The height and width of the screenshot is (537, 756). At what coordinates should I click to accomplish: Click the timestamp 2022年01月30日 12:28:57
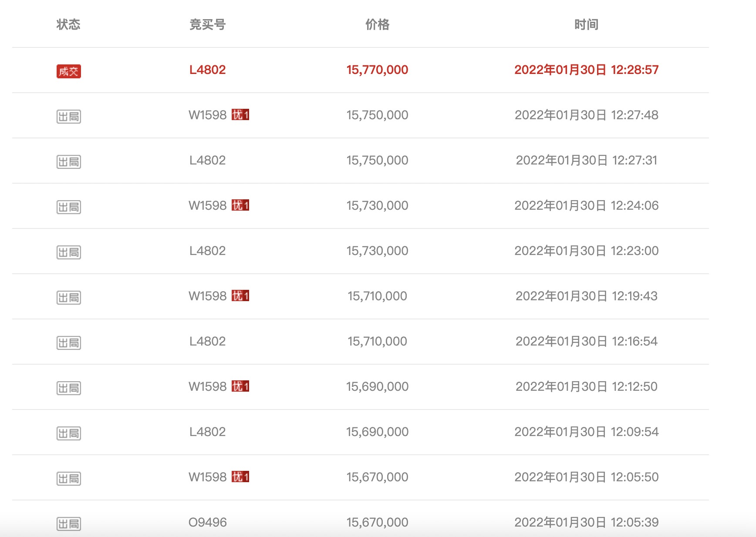click(x=586, y=70)
